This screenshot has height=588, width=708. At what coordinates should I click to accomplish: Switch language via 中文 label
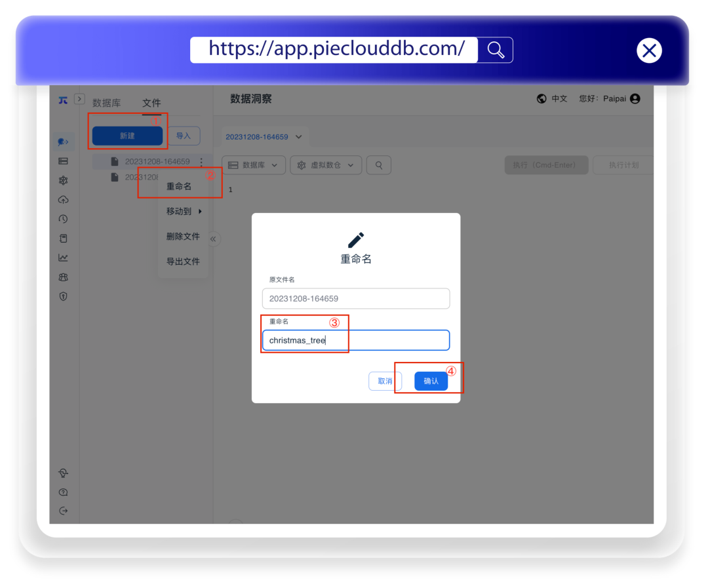(559, 99)
